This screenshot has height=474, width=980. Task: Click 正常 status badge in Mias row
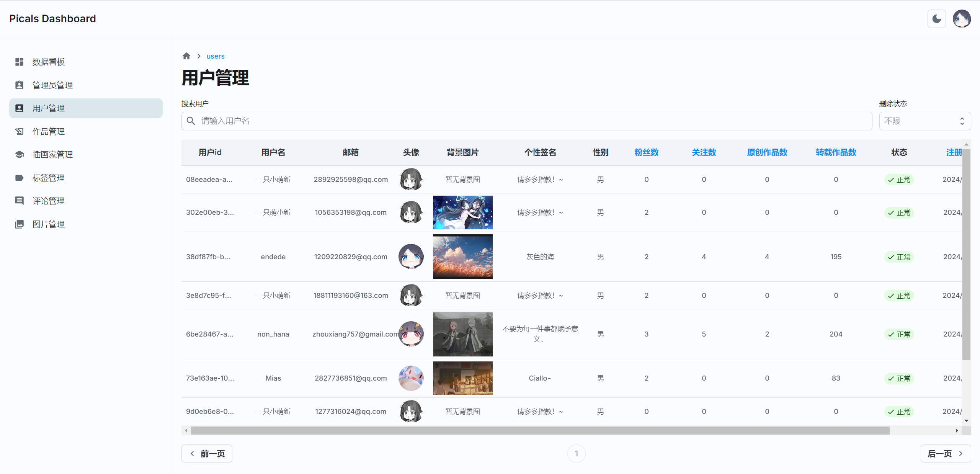pos(899,378)
